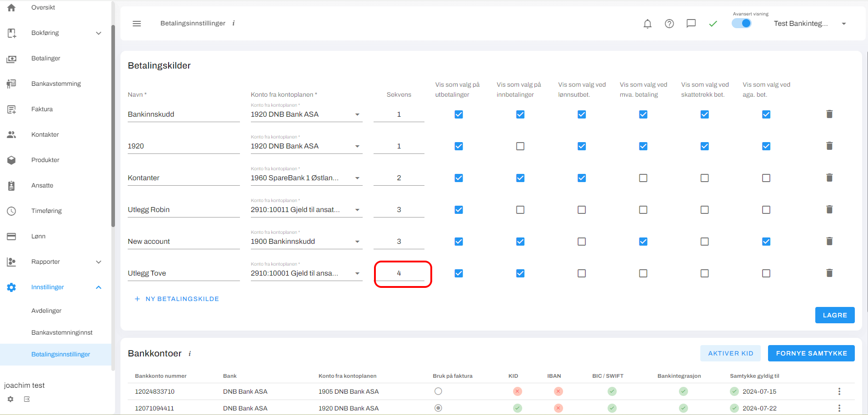
Task: Click the LAGRE button
Action: pyautogui.click(x=835, y=315)
